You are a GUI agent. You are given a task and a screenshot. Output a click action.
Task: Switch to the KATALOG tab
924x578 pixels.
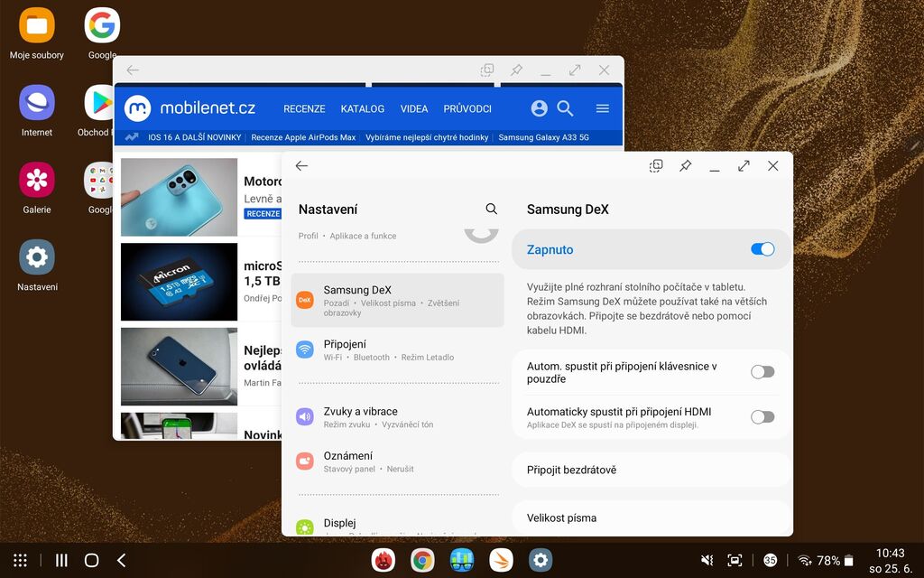coord(362,108)
